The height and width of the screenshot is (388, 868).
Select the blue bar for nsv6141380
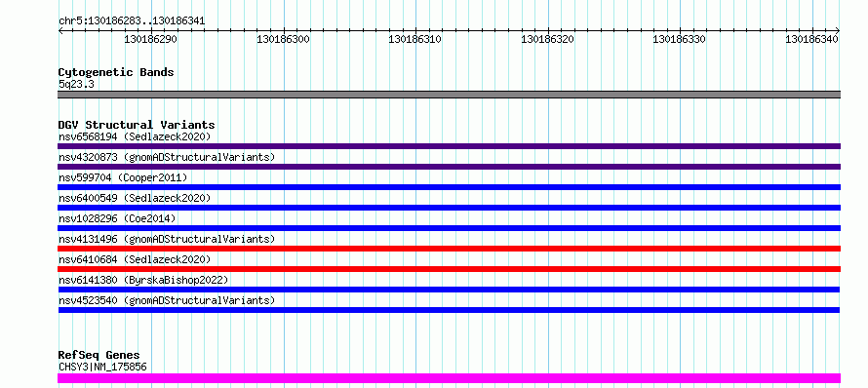(x=449, y=290)
